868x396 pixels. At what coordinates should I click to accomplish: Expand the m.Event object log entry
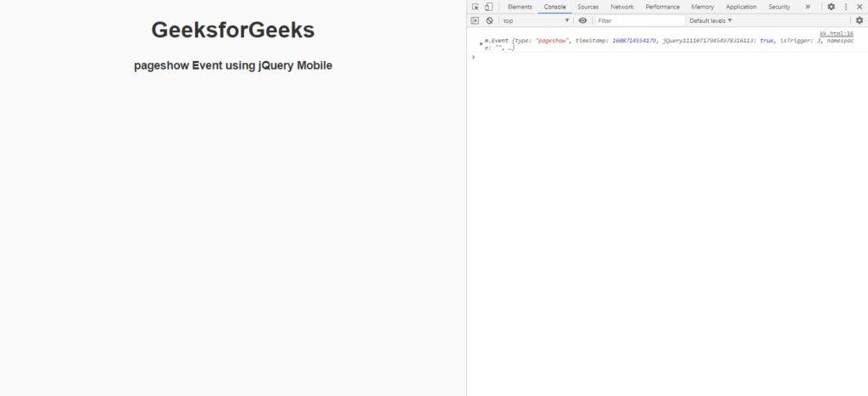[481, 42]
